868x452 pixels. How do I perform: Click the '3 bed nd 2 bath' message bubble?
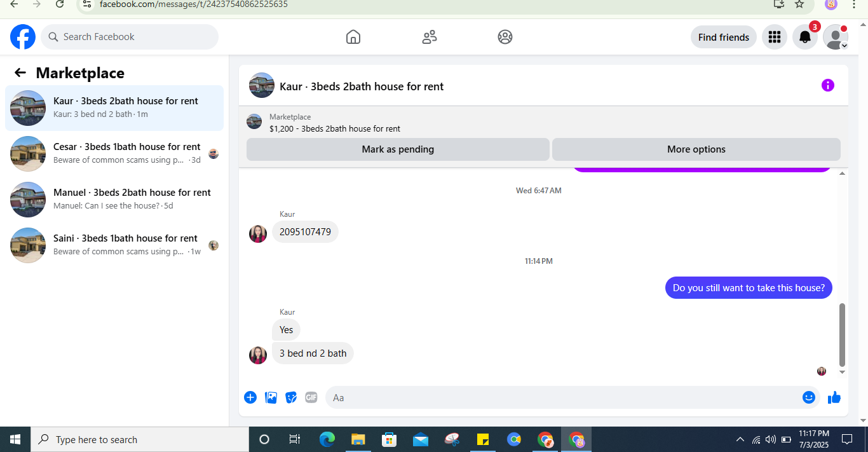(x=313, y=353)
